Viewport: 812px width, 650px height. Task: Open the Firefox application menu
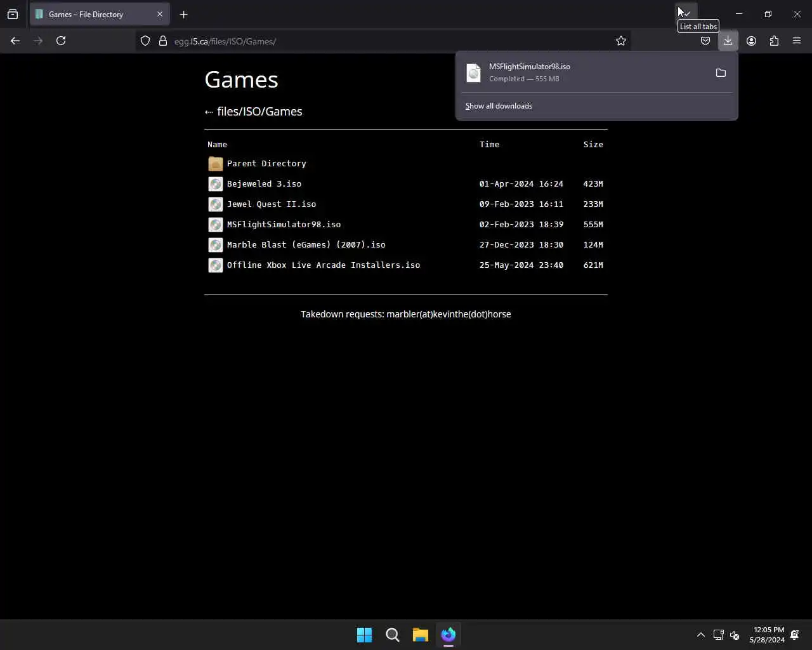point(797,41)
